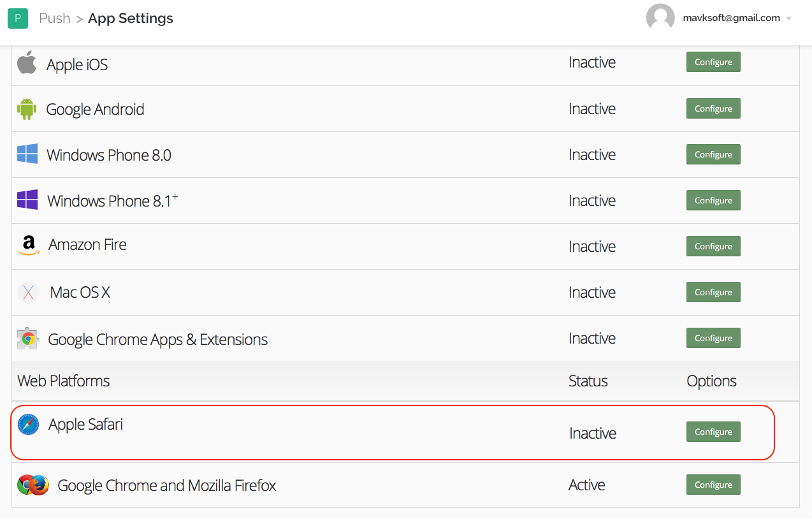Click the Mac OS X icon
Viewport: 812px width, 519px height.
click(x=29, y=292)
